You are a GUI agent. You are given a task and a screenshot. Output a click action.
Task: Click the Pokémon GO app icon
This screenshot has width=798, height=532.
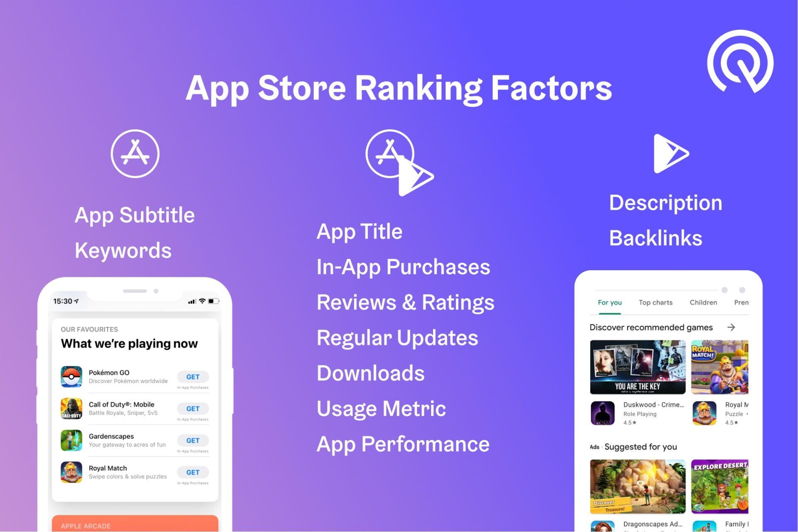coord(71,376)
